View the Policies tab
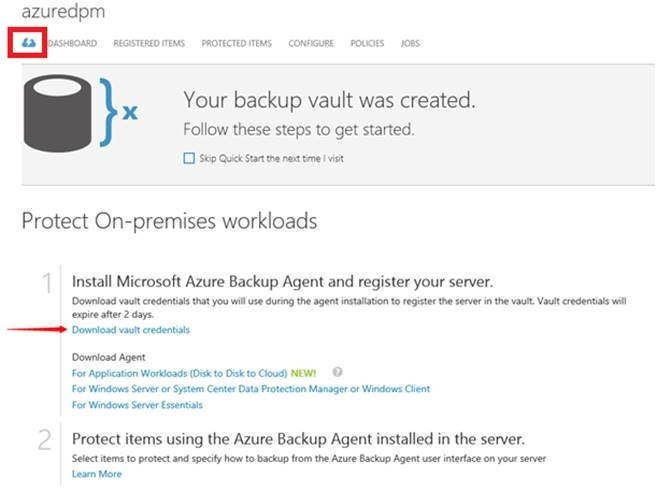 [x=367, y=44]
